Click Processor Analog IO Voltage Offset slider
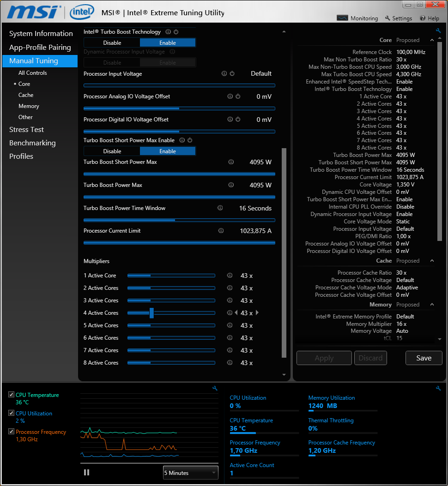Viewport: 448px width, 486px height. click(x=179, y=108)
